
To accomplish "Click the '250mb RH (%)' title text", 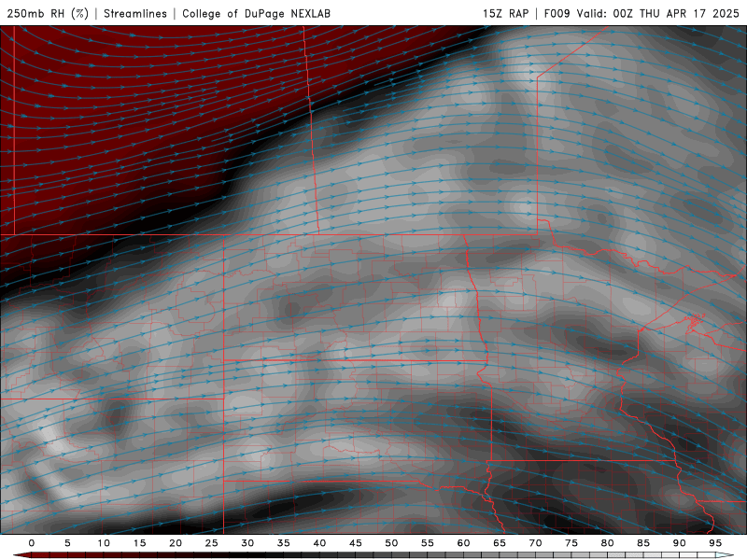I will tap(48, 14).
